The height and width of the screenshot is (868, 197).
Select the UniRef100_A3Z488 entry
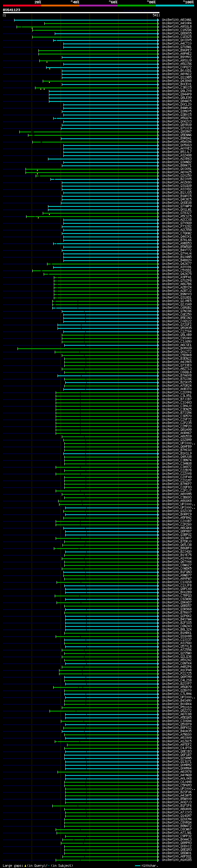tap(177, 155)
